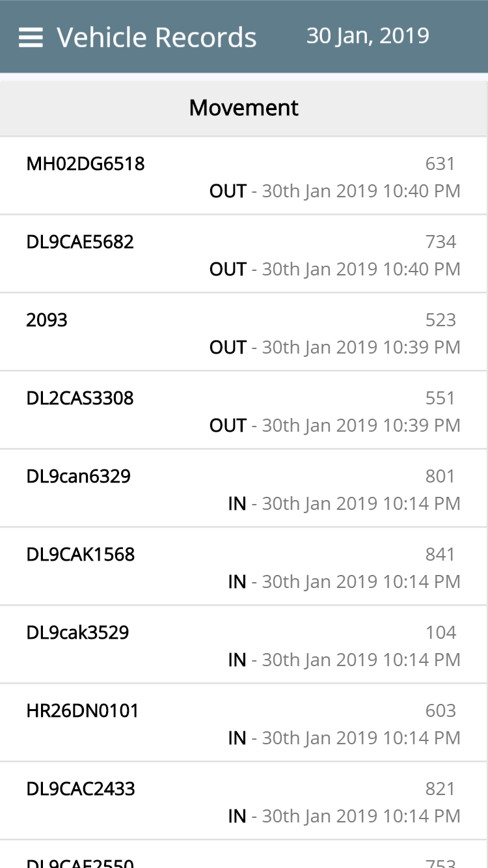Click flat number 631 on first record

pos(440,163)
